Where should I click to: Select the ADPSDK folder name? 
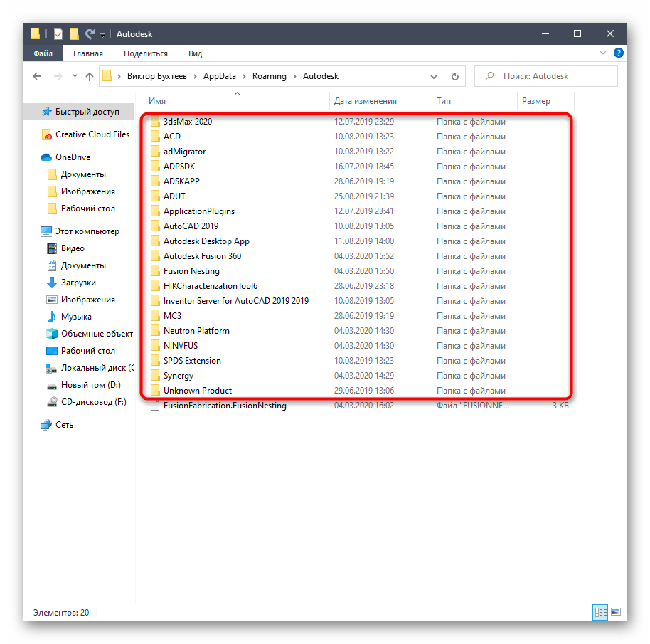tap(179, 167)
